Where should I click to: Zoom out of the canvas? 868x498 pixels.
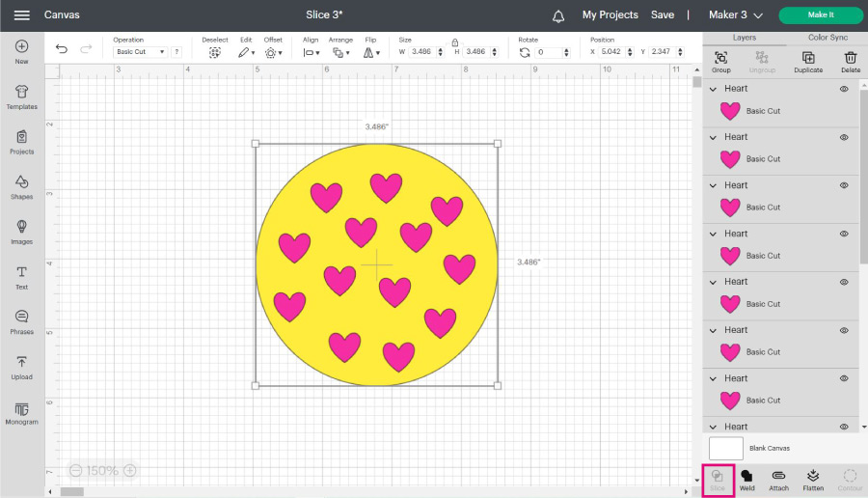point(76,470)
